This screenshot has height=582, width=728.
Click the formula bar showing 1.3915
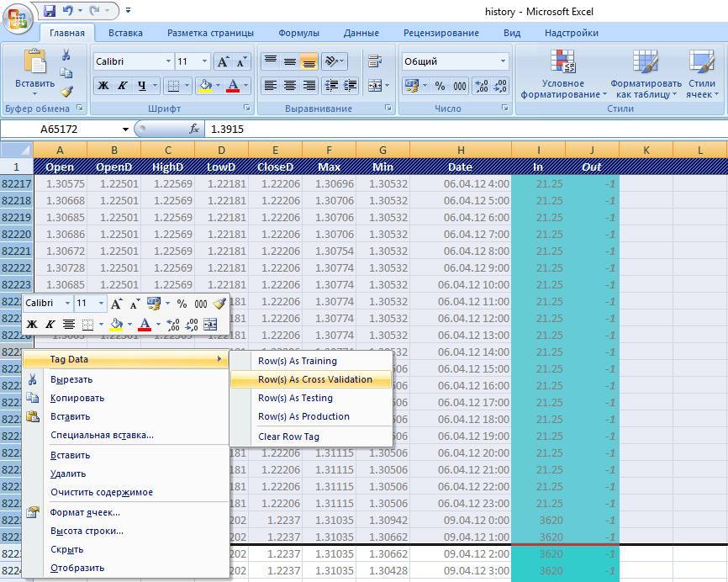coord(464,130)
